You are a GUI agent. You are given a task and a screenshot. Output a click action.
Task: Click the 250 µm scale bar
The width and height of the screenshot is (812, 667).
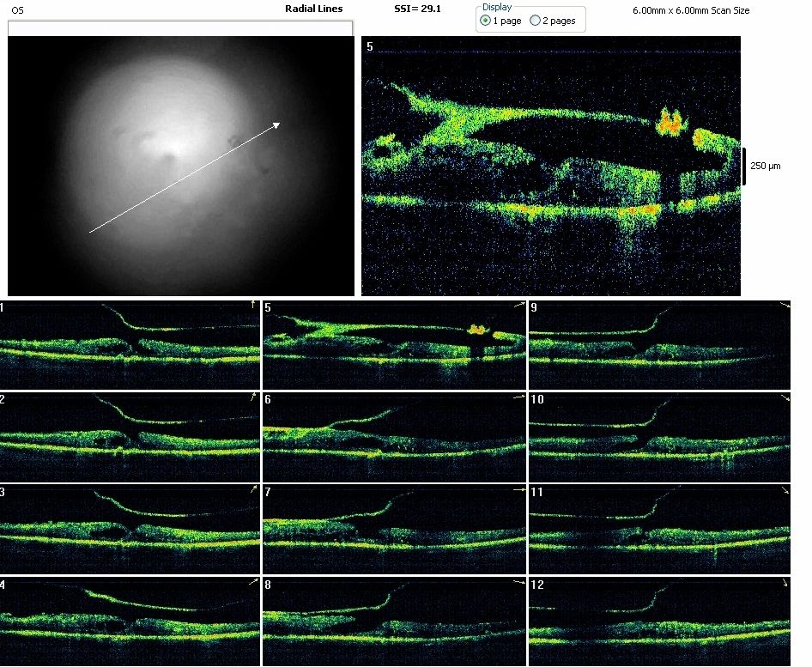point(745,166)
